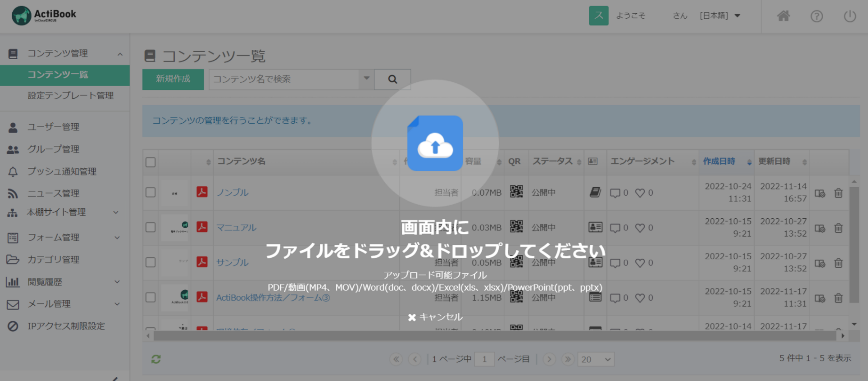Click ID card icon in マニュアル row
This screenshot has height=381, width=868.
tap(595, 227)
